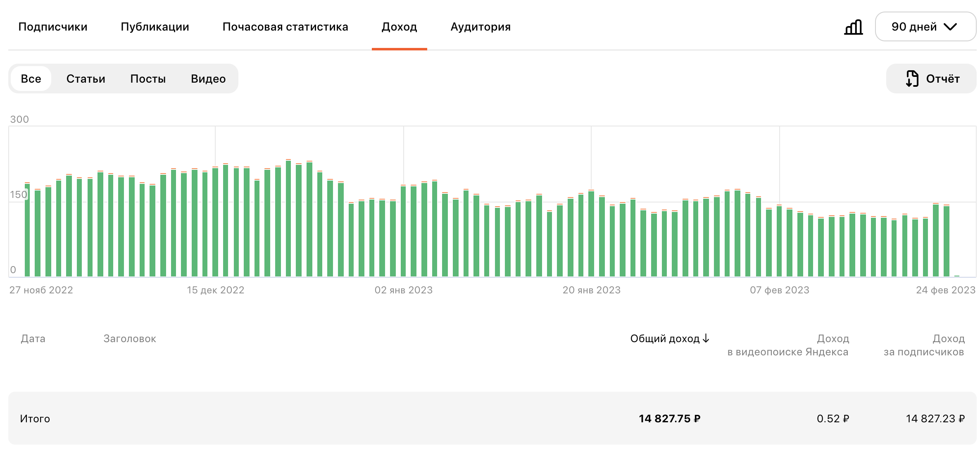This screenshot has width=980, height=457.
Task: Click the active Доход tab
Action: pyautogui.click(x=399, y=27)
